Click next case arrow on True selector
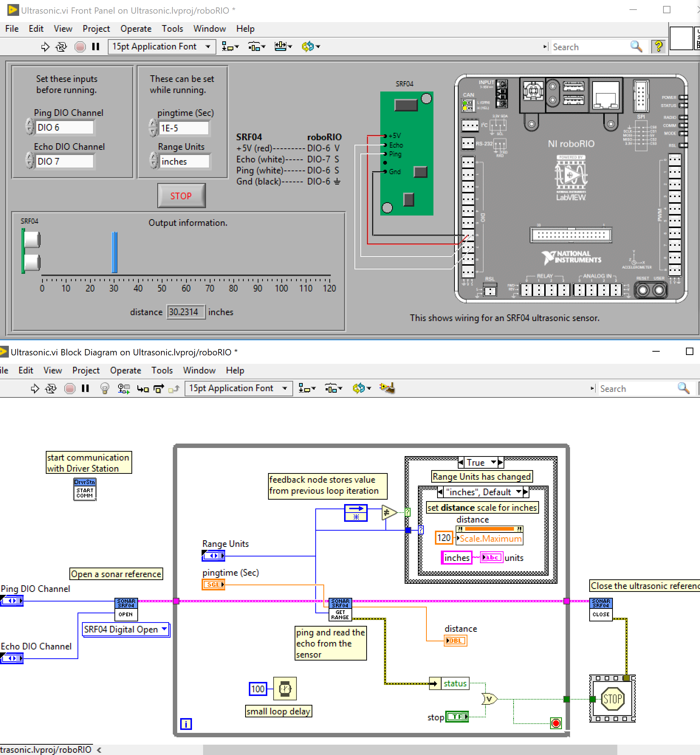 click(x=501, y=463)
